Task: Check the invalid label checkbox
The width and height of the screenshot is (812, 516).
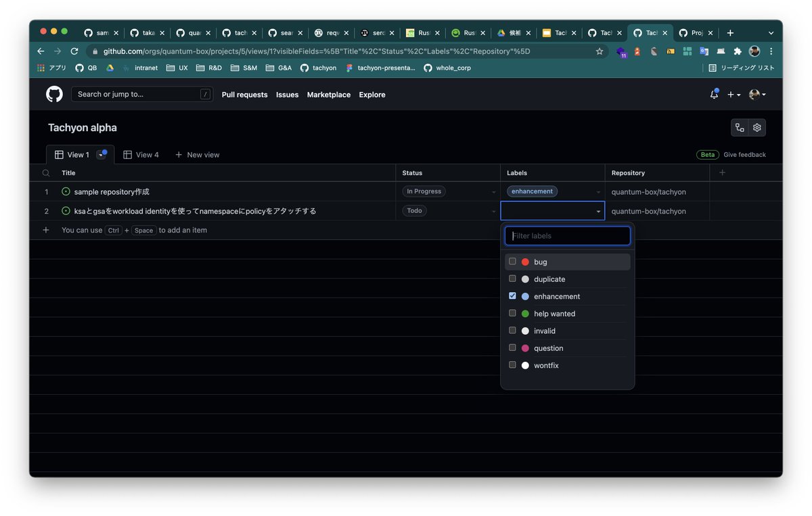Action: click(512, 331)
